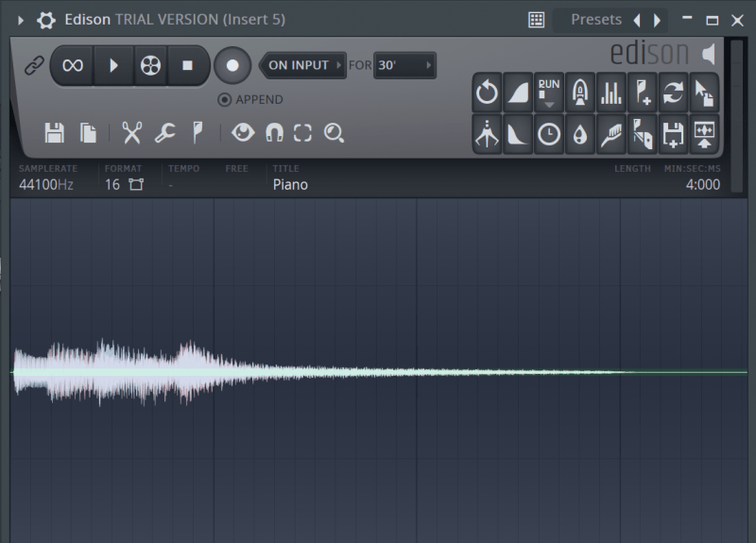Image resolution: width=756 pixels, height=543 pixels.
Task: Toggle the loop infinity button
Action: click(73, 65)
